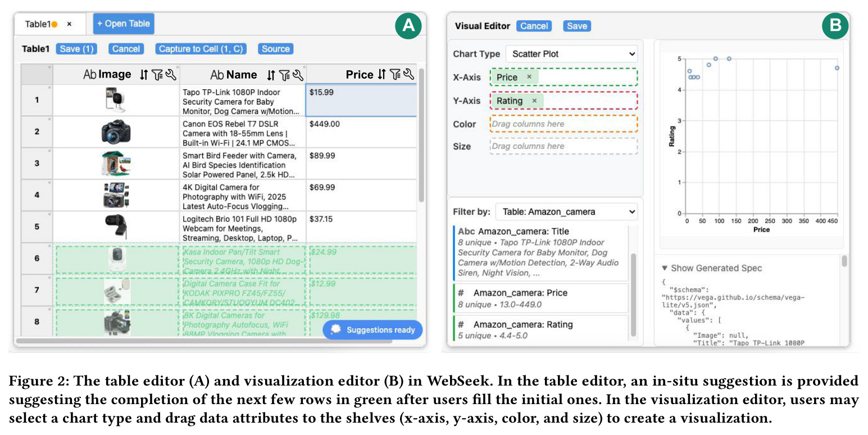Screen dimensions: 868x435
Task: Click the Ab type icon of Name column
Action: tap(217, 75)
